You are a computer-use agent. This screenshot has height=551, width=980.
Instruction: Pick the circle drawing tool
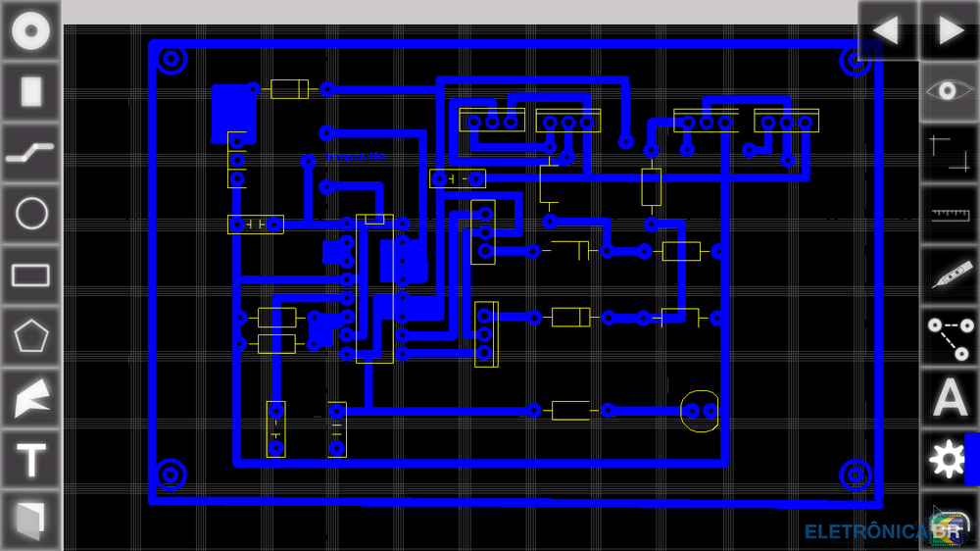30,213
